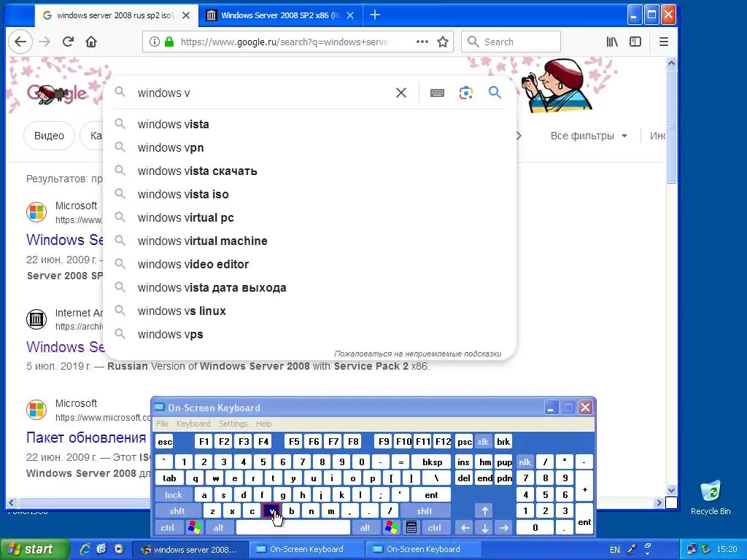Screen dimensions: 747x560
Task: Choose suggestion windows vista скачать
Action: pyautogui.click(x=309, y=171)
